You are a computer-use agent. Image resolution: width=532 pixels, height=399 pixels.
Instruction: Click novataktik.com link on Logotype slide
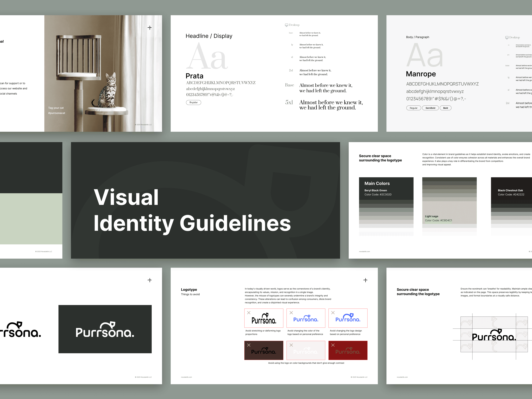[x=186, y=377]
